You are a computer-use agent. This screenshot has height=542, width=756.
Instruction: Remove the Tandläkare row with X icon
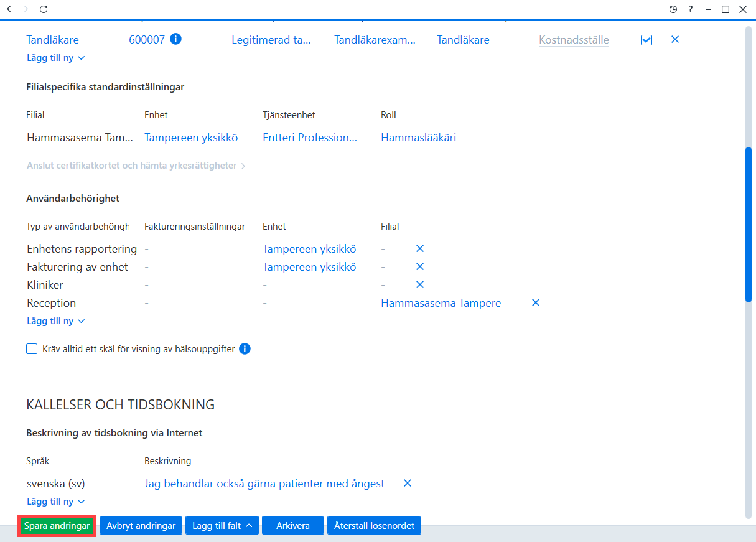tap(675, 39)
